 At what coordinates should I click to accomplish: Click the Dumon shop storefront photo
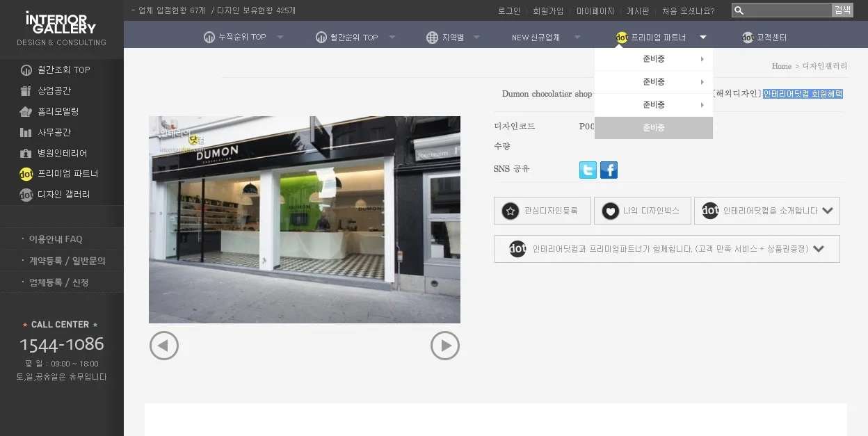[305, 220]
